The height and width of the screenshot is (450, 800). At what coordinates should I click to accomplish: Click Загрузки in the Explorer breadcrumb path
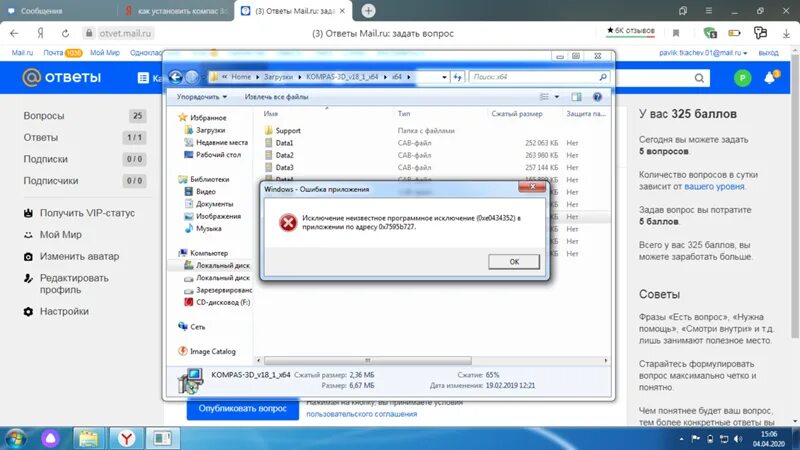(x=278, y=77)
